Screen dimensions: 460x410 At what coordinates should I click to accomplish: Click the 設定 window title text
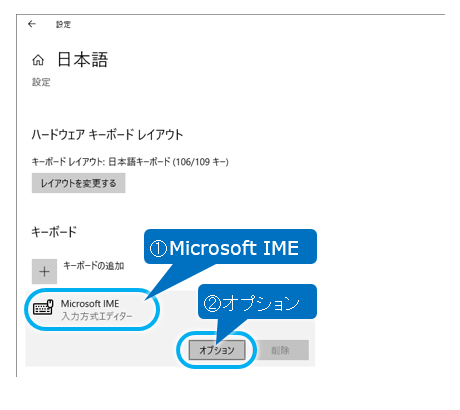click(x=63, y=24)
